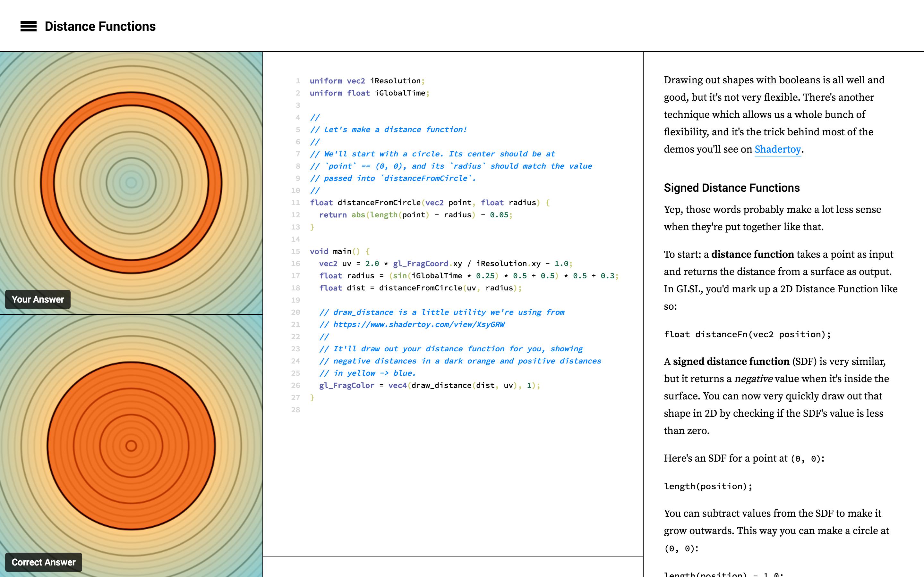Place cursor on the return abs line
924x577 pixels.
[x=415, y=215]
